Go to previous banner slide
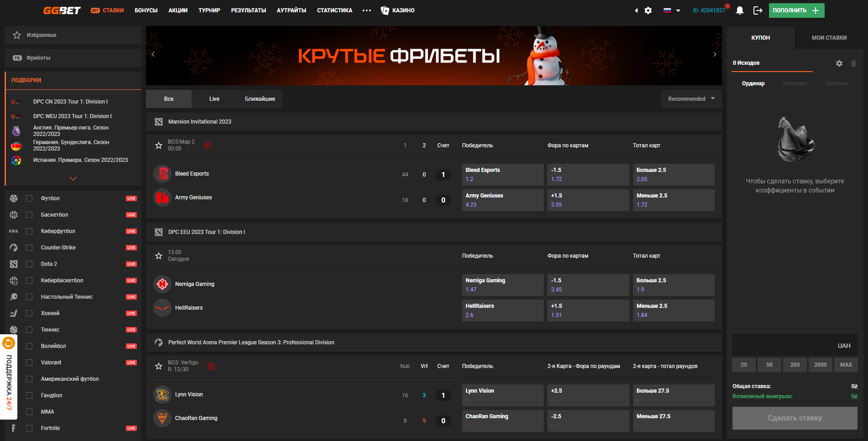This screenshot has width=868, height=441. tap(153, 54)
